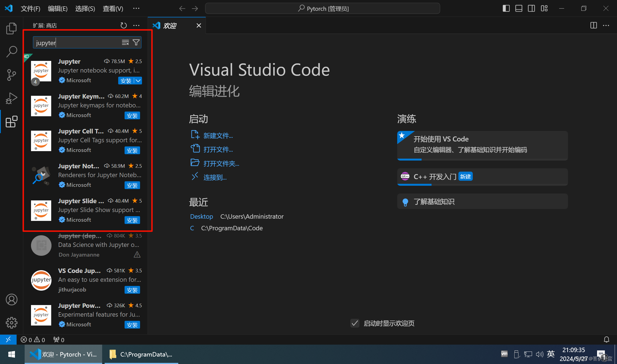Open Jupyter extension icon thumbnail
The height and width of the screenshot is (364, 617).
[41, 71]
